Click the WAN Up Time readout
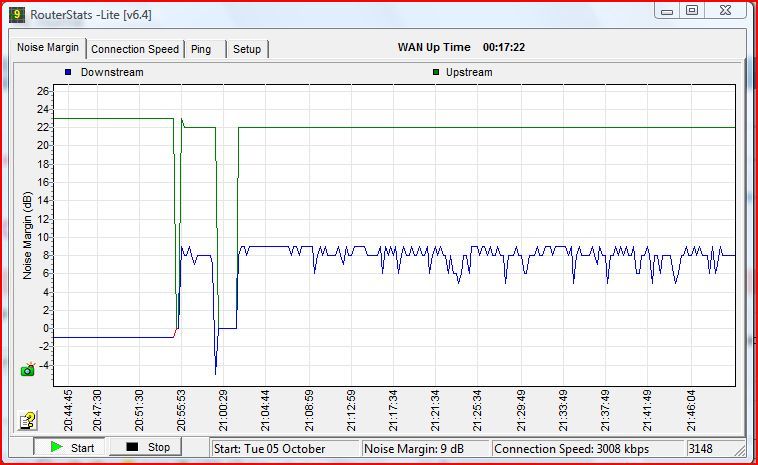 (461, 47)
